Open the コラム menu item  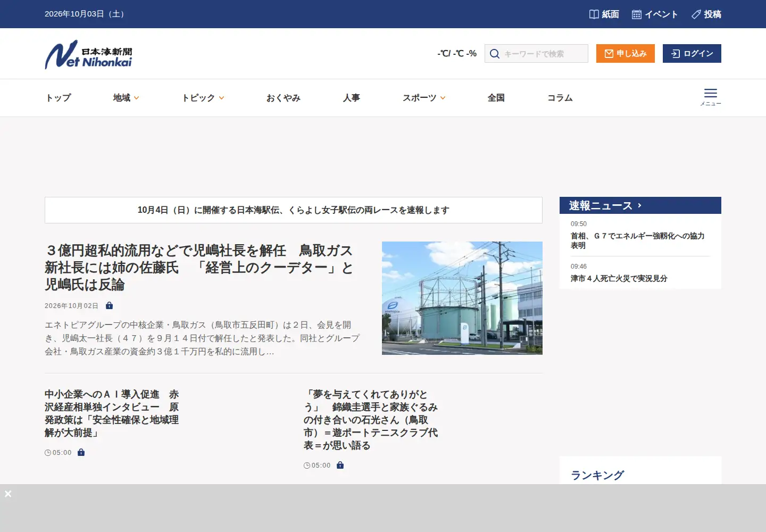[560, 98]
